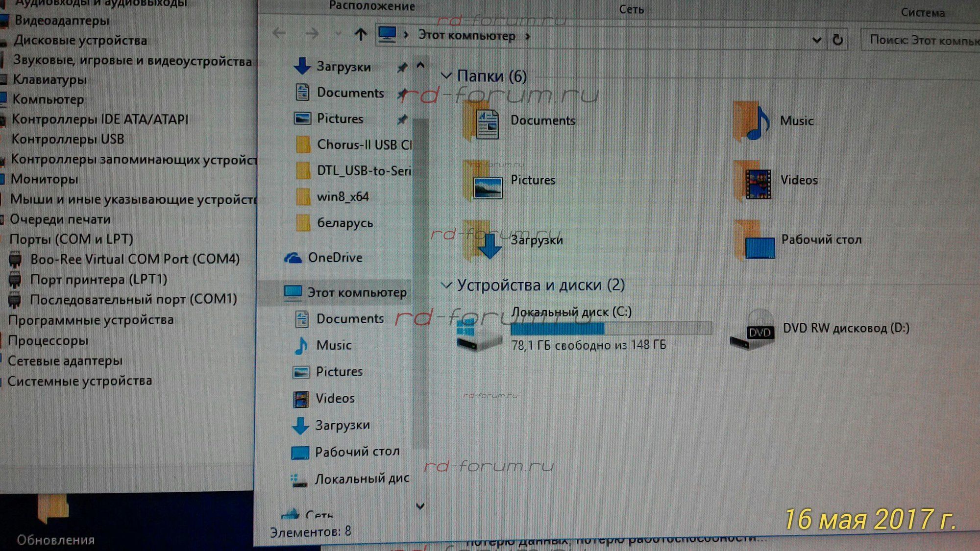The width and height of the screenshot is (980, 551).
Task: Open the Videos folder icon in Folders
Action: (x=753, y=180)
